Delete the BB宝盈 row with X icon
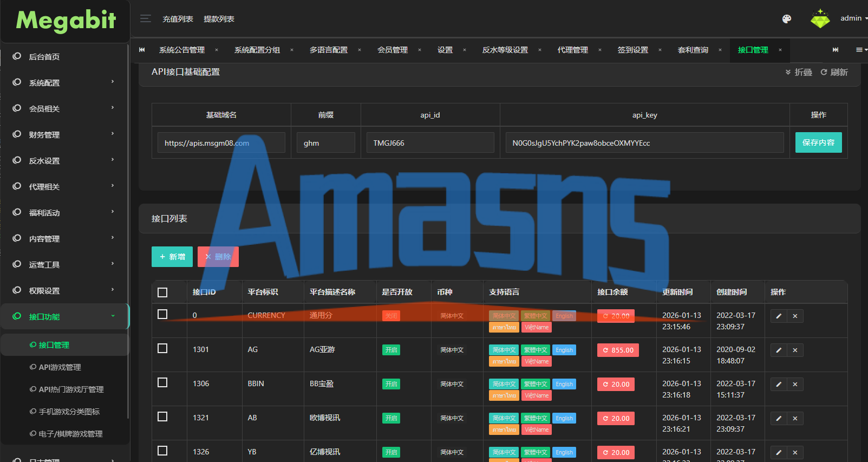 coord(795,385)
